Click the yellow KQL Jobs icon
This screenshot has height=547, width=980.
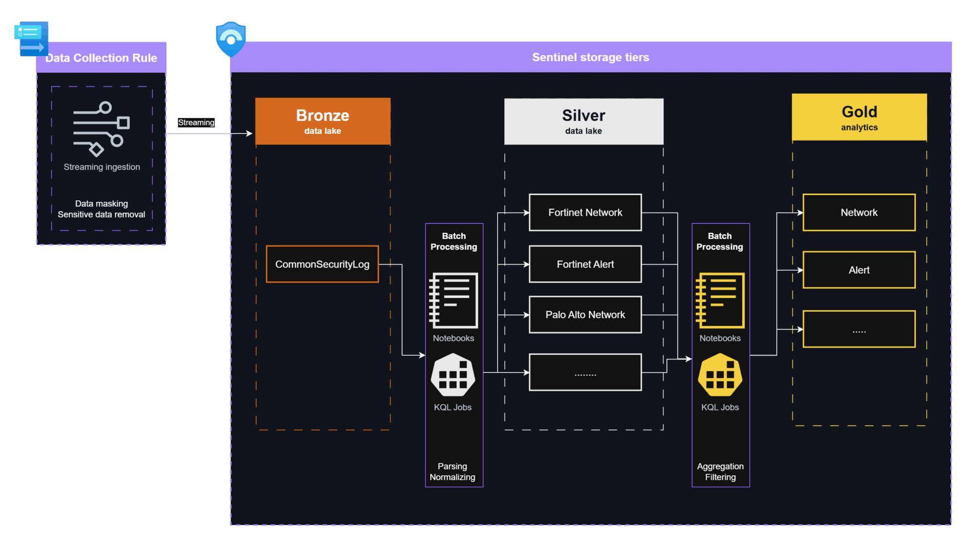[720, 375]
